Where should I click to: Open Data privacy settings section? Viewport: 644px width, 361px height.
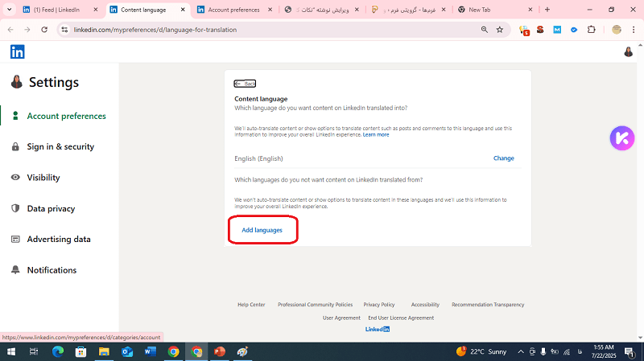click(51, 208)
